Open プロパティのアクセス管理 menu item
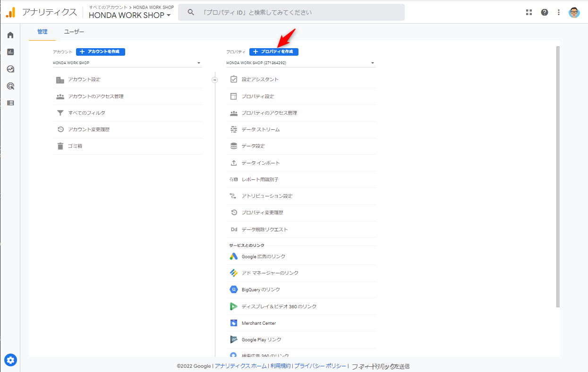588x372 pixels. (301, 113)
